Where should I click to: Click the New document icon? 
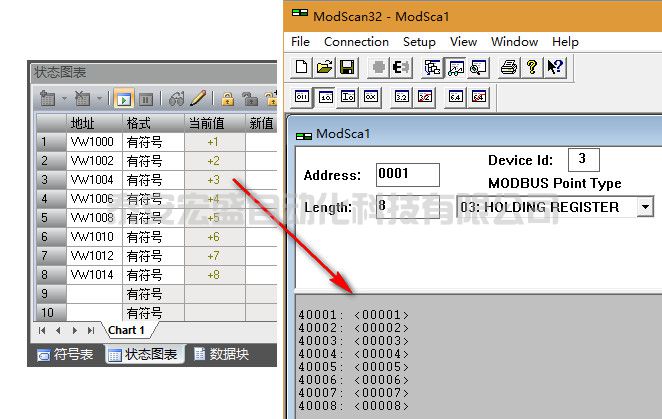(302, 68)
